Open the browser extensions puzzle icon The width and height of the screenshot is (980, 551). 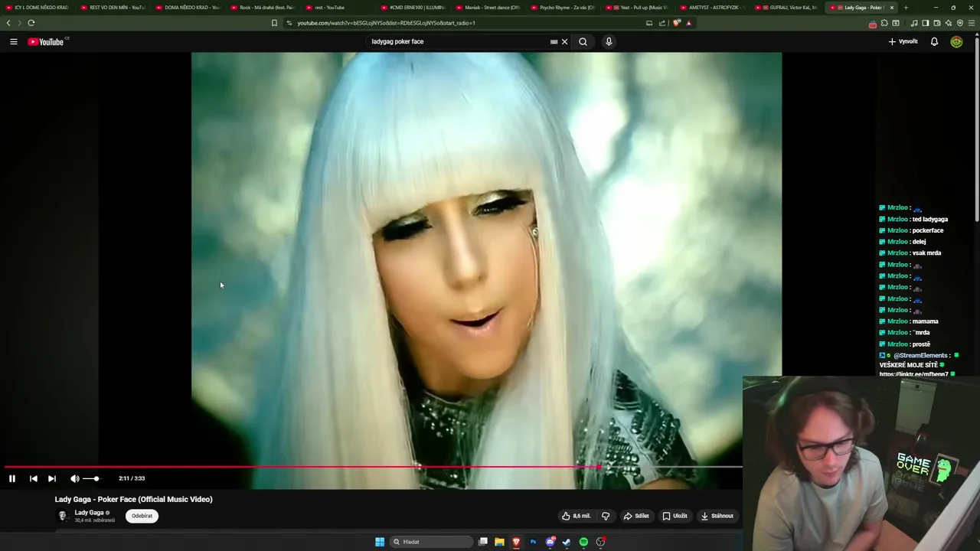[x=884, y=23]
